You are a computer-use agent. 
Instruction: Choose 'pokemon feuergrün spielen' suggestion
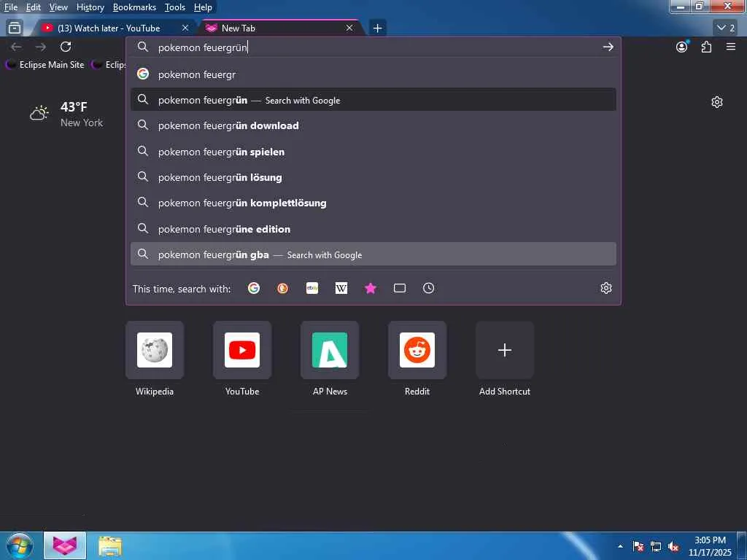pos(373,152)
